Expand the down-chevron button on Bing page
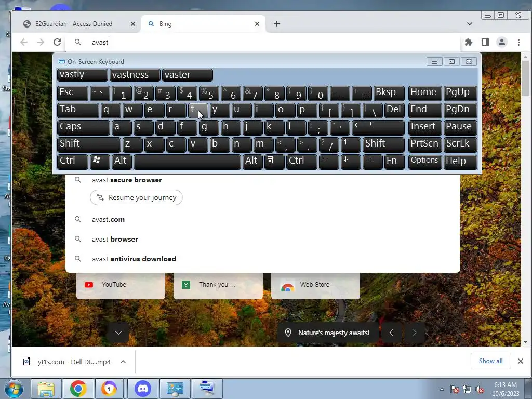The image size is (532, 399). click(x=118, y=332)
